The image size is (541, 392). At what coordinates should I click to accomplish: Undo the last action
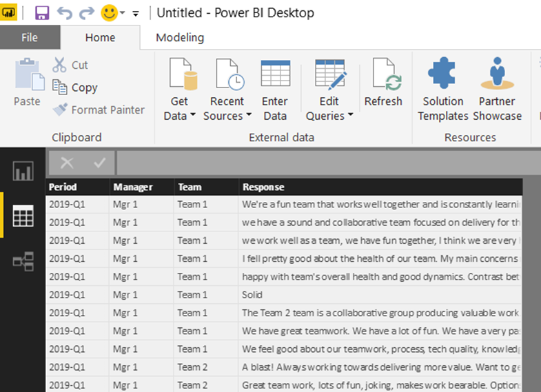pos(65,13)
